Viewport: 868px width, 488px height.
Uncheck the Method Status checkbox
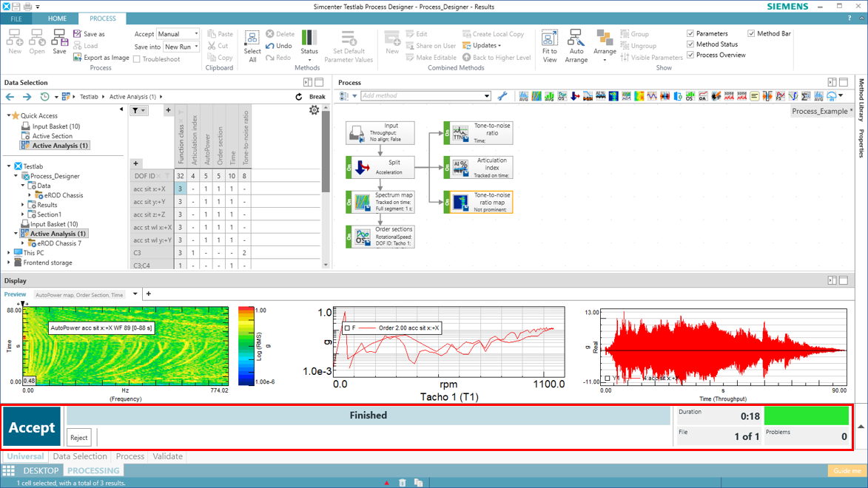tap(690, 44)
